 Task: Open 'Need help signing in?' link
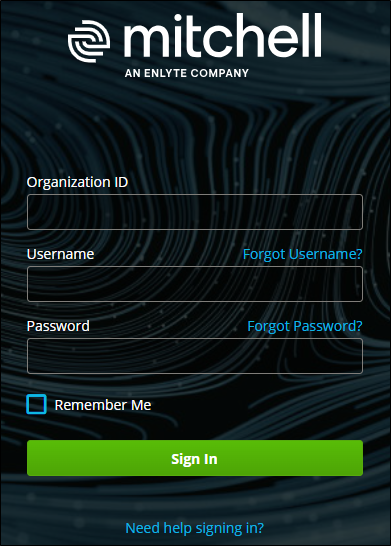pyautogui.click(x=195, y=528)
